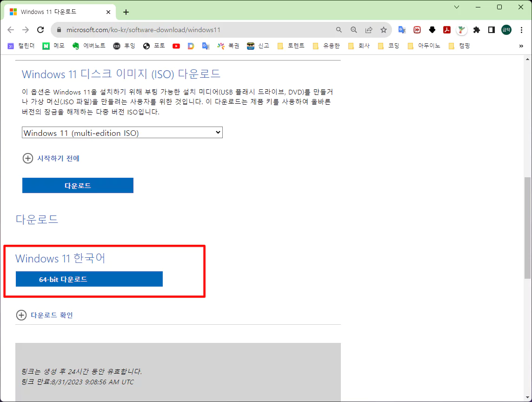Open the 포트 bookmark
Image resolution: width=532 pixels, height=402 pixels.
(x=154, y=46)
